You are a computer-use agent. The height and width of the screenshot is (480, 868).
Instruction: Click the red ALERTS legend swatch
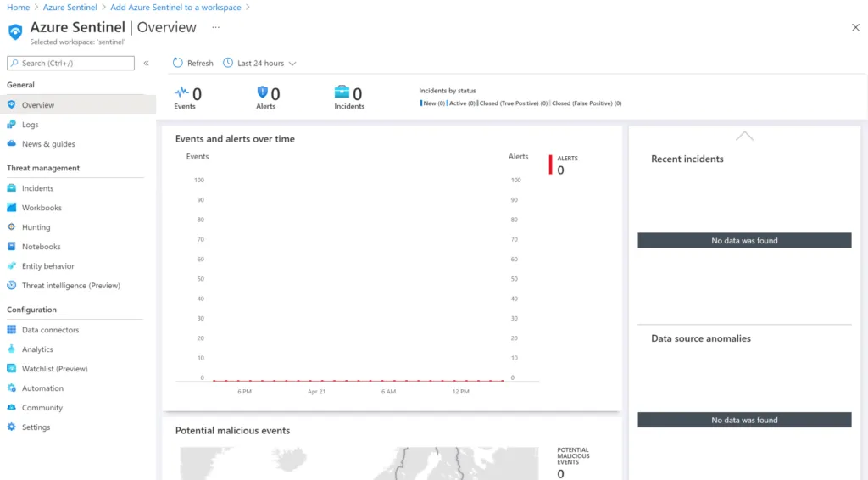[x=550, y=165]
